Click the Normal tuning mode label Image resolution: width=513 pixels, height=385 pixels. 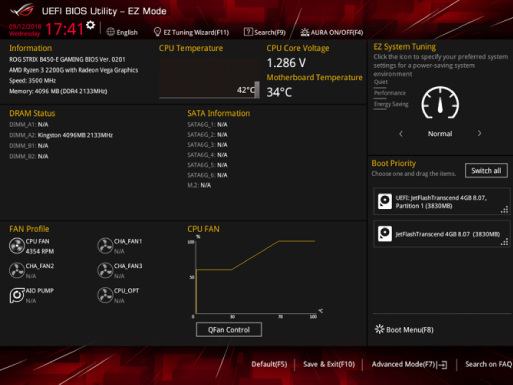click(440, 134)
